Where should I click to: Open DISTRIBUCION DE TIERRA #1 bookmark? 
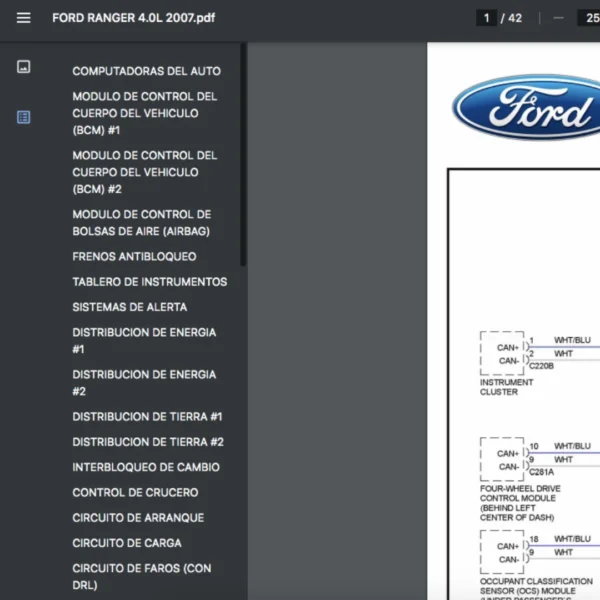click(x=147, y=416)
